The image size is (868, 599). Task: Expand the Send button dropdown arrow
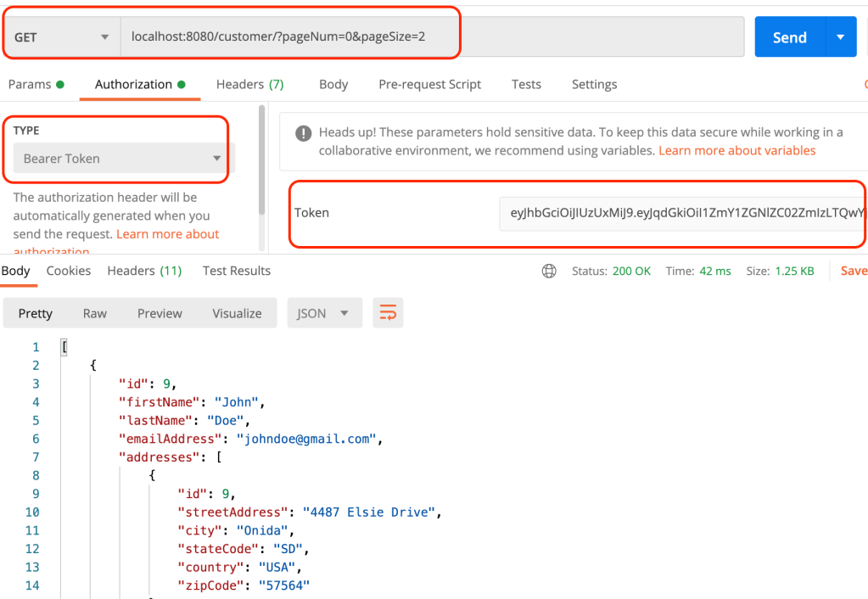[x=840, y=37]
